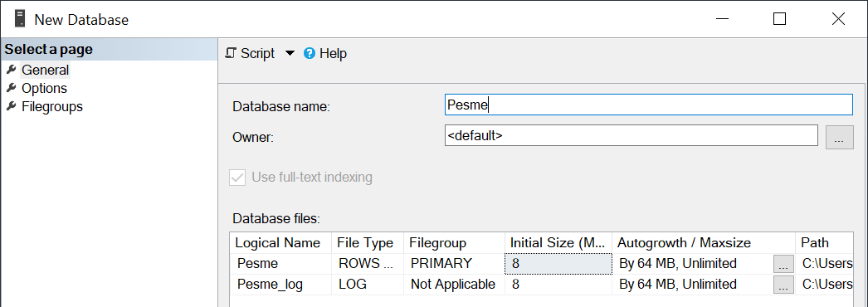
Task: Click the blue Help question mark icon
Action: (x=310, y=53)
